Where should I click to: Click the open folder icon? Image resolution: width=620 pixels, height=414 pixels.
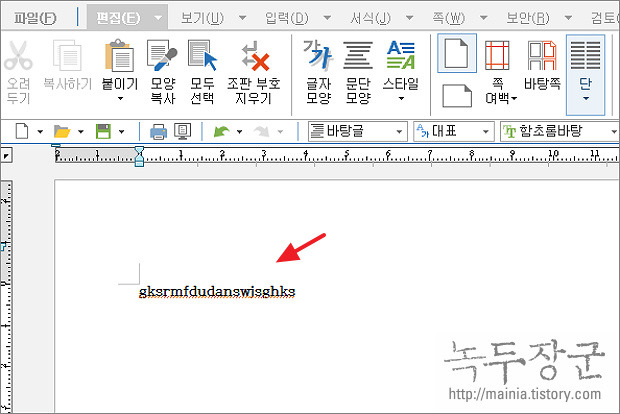click(62, 131)
